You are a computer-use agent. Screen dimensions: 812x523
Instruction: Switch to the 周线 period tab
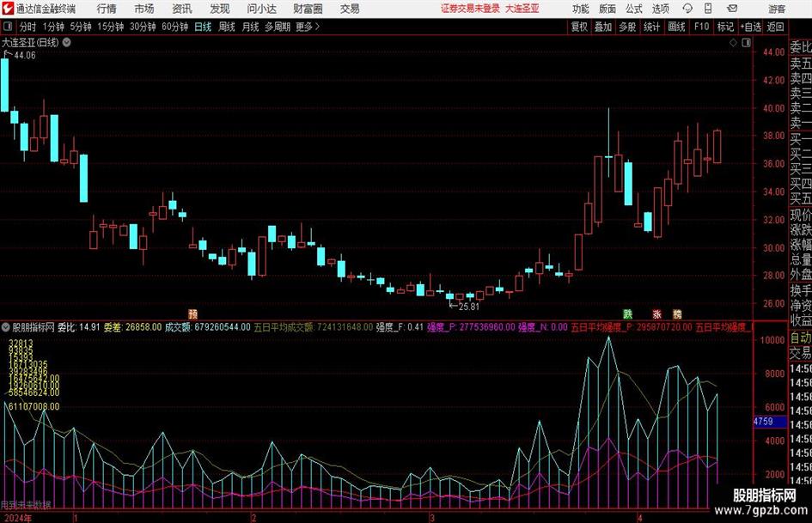pos(227,27)
